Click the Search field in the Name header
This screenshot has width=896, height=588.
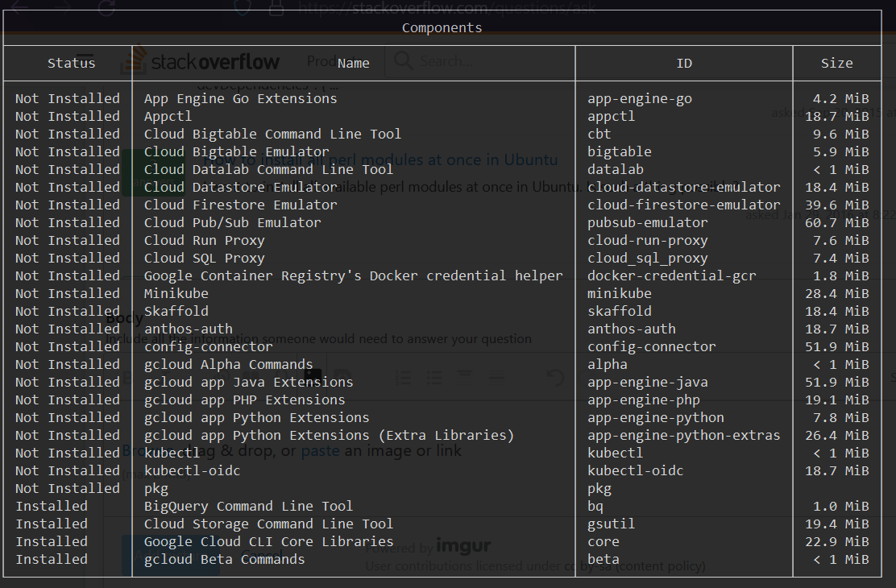pyautogui.click(x=479, y=61)
